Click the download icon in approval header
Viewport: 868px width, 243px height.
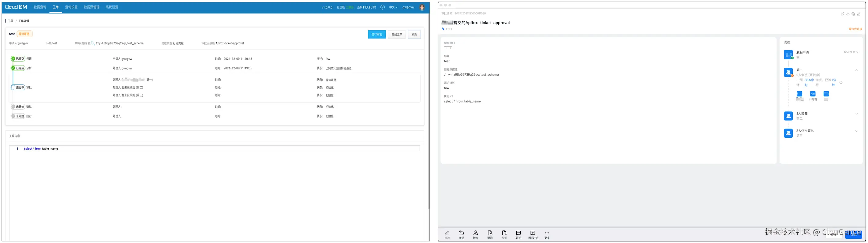pos(848,14)
